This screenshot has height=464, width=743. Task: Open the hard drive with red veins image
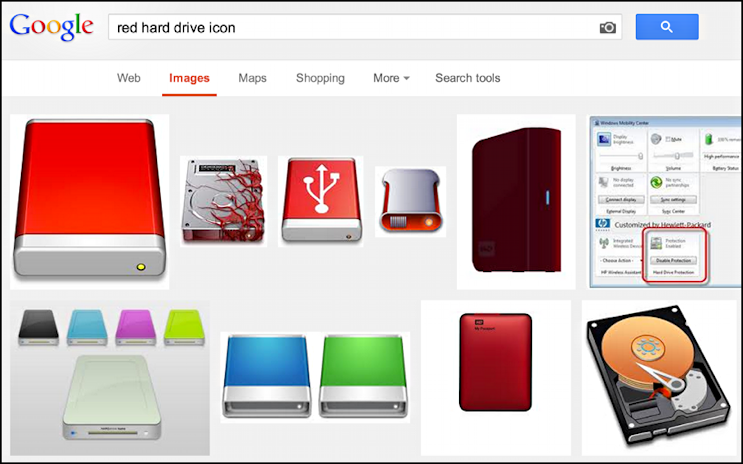coord(223,201)
